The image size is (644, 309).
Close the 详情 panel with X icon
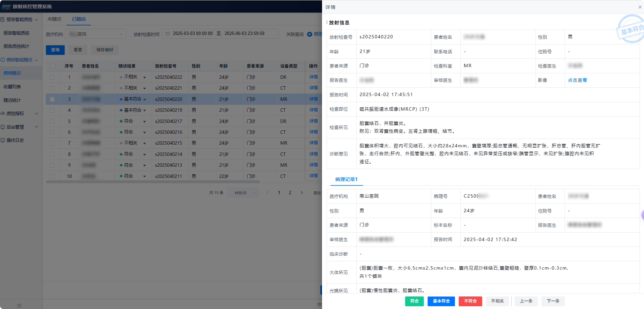click(x=640, y=7)
